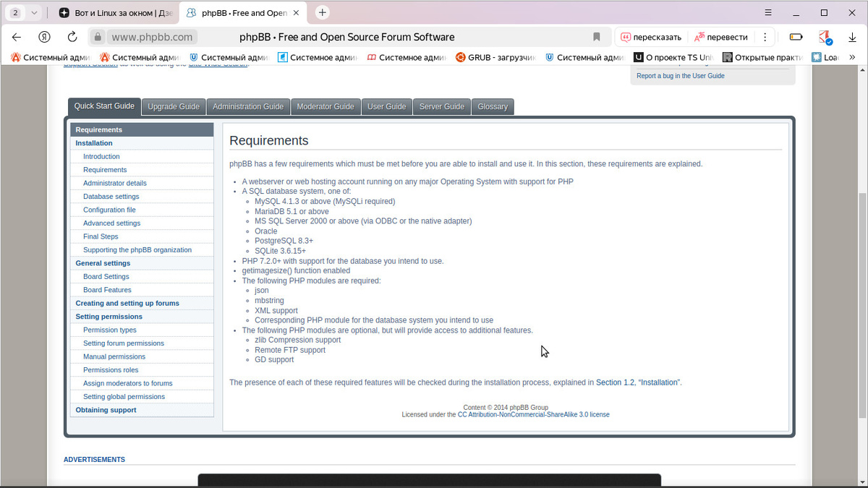The height and width of the screenshot is (488, 868).
Task: Open the Glossary tab
Action: (493, 106)
